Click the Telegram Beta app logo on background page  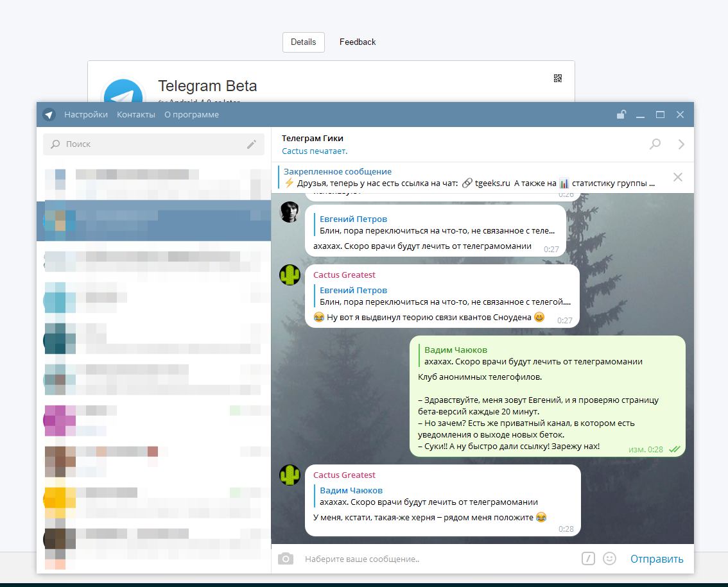123,91
